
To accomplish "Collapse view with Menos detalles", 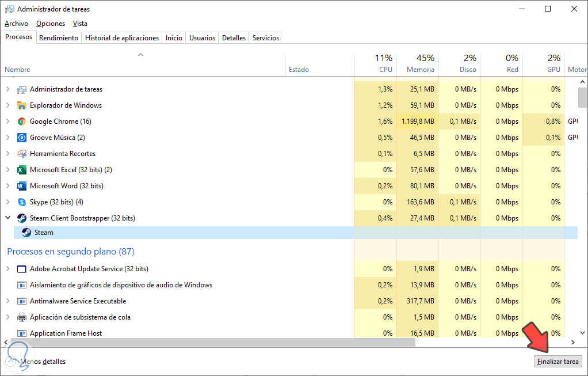I will click(43, 362).
